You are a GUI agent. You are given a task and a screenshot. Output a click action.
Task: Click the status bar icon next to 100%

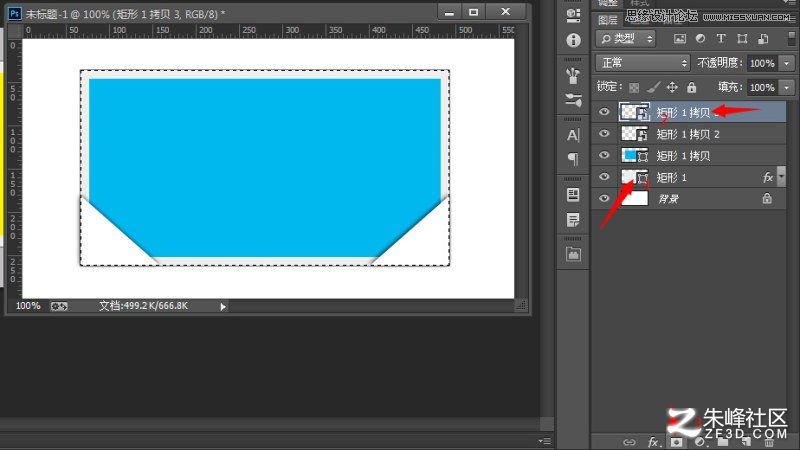click(x=59, y=306)
